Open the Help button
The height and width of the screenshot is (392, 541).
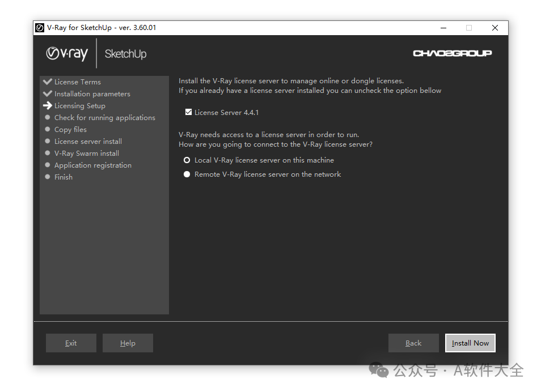(128, 343)
